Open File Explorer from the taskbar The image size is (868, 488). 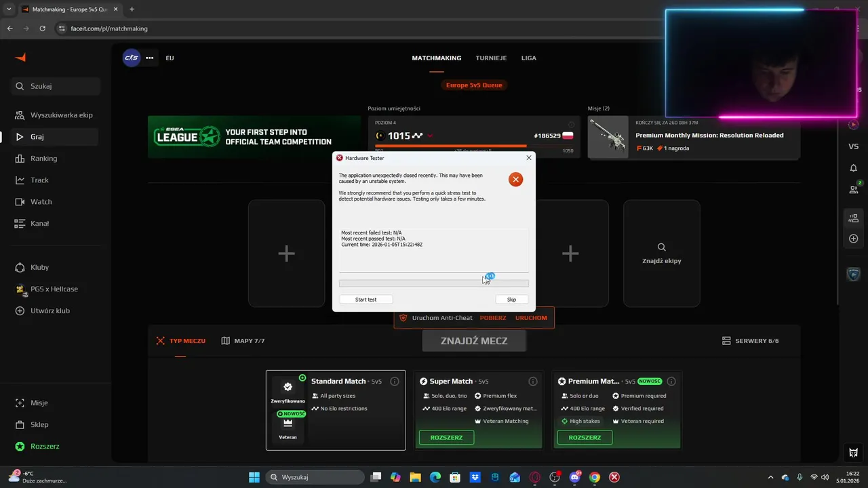pos(415,477)
